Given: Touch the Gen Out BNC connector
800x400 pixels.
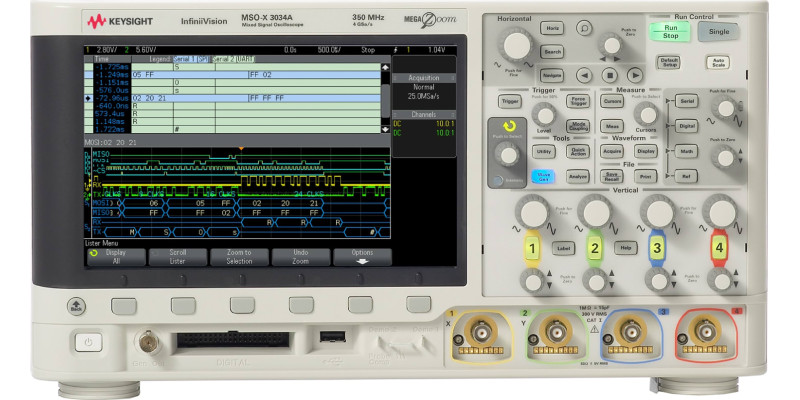Looking at the screenshot, I should point(148,342).
